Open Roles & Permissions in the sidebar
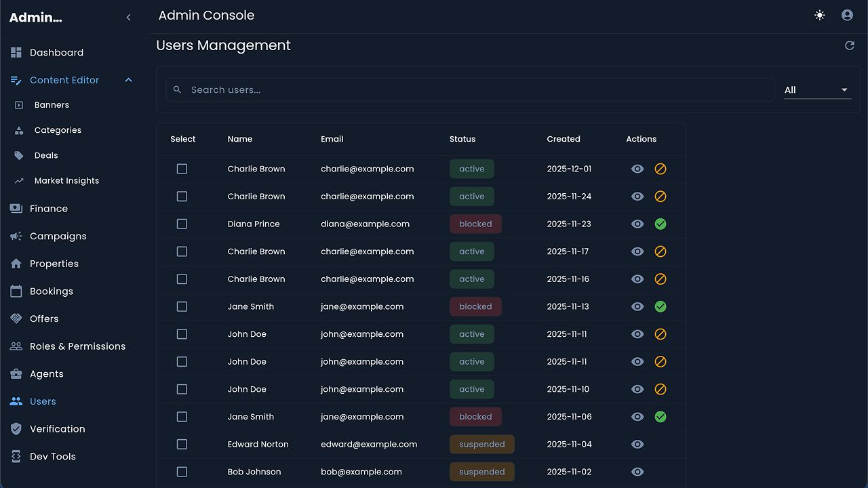 (77, 346)
